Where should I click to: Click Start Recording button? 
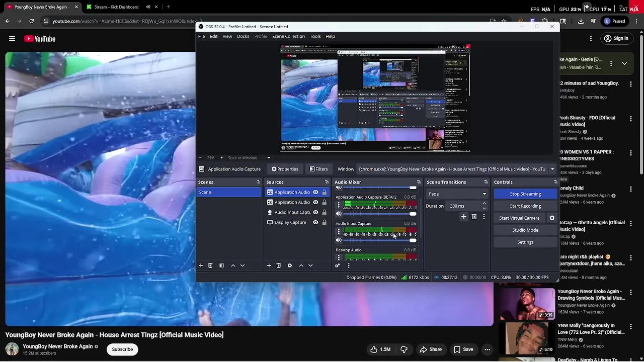tap(525, 206)
